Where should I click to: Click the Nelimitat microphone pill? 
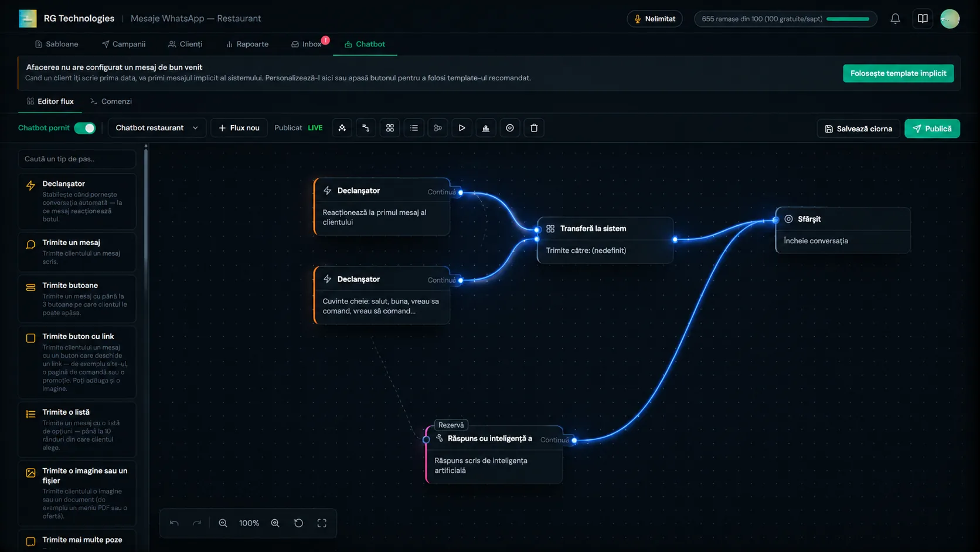click(655, 19)
